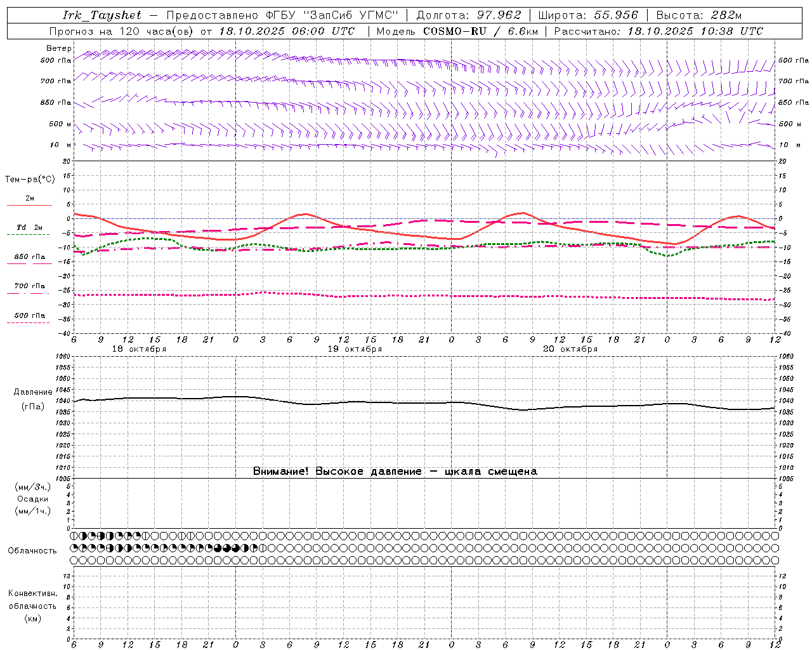The image size is (812, 650).
Task: Click the (гПа) unit label under Давление
Action: pyautogui.click(x=33, y=406)
